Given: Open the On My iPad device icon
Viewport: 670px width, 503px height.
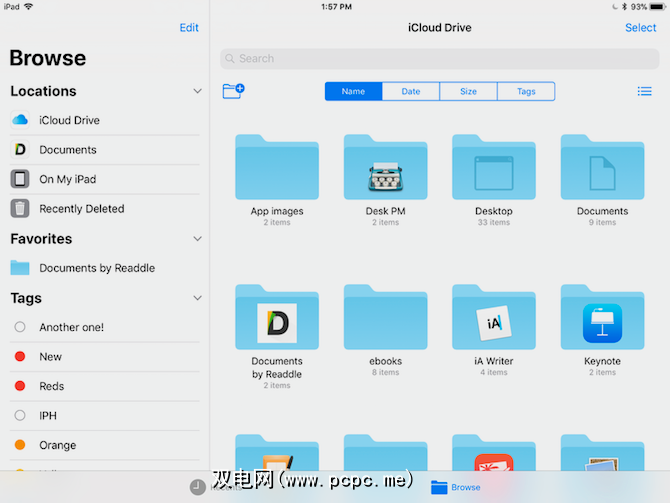Looking at the screenshot, I should click(x=20, y=179).
